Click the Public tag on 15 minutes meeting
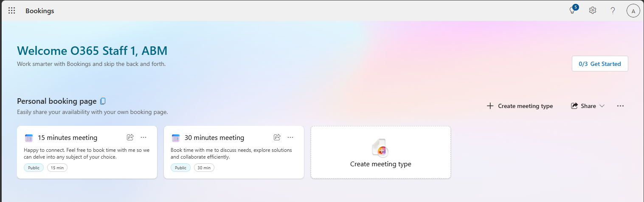 [34, 168]
